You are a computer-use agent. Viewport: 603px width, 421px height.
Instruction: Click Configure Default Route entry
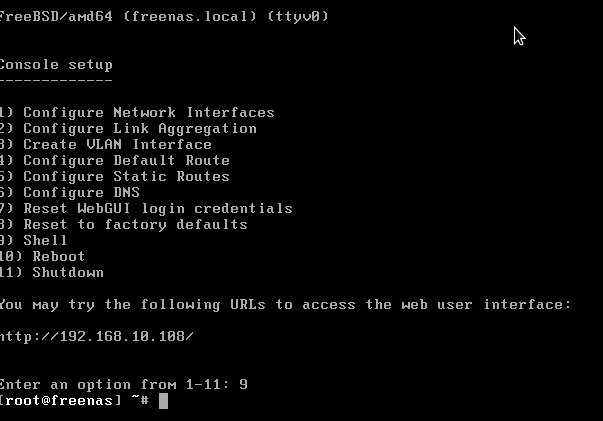[x=115, y=161]
